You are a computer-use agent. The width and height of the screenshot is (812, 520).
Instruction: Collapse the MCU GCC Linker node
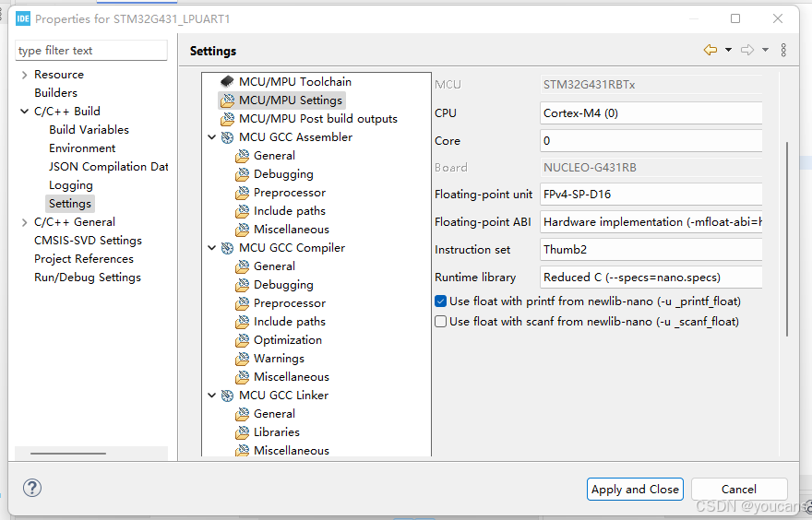[x=212, y=396]
